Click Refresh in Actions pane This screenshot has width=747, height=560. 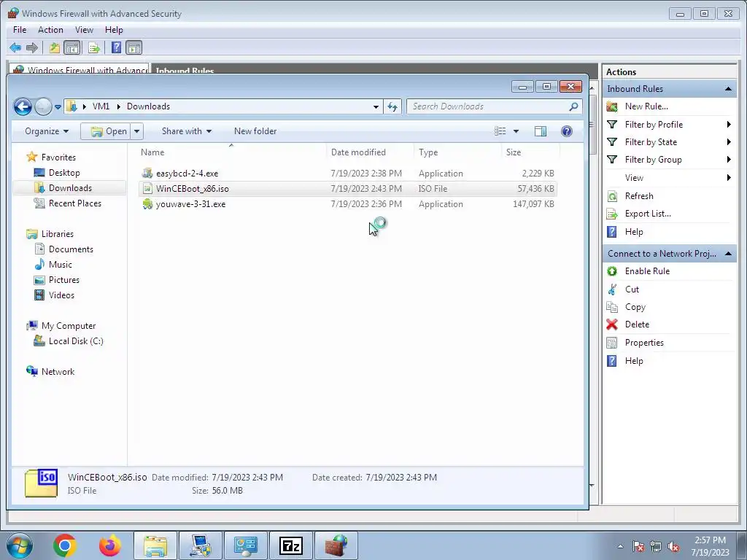click(x=639, y=195)
